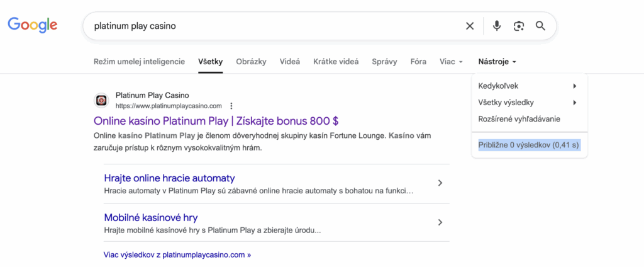This screenshot has height=267, width=644.
Task: Expand the Všetky výsledky filter
Action: 527,102
